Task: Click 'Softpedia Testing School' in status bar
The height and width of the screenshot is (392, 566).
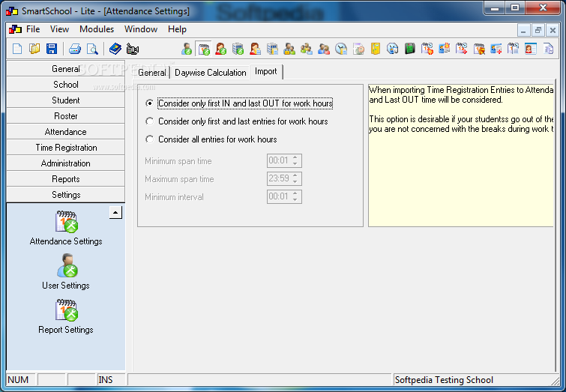Action: tap(444, 380)
